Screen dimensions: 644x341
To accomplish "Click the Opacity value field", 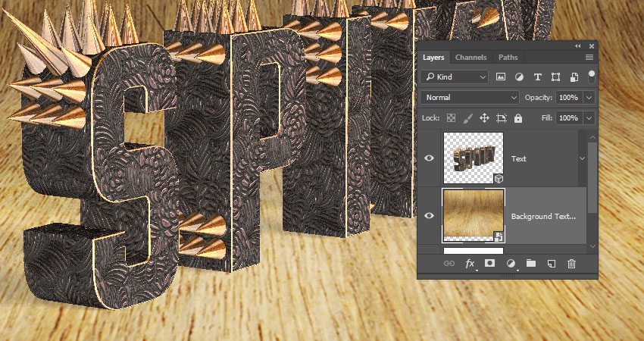I will coord(570,97).
